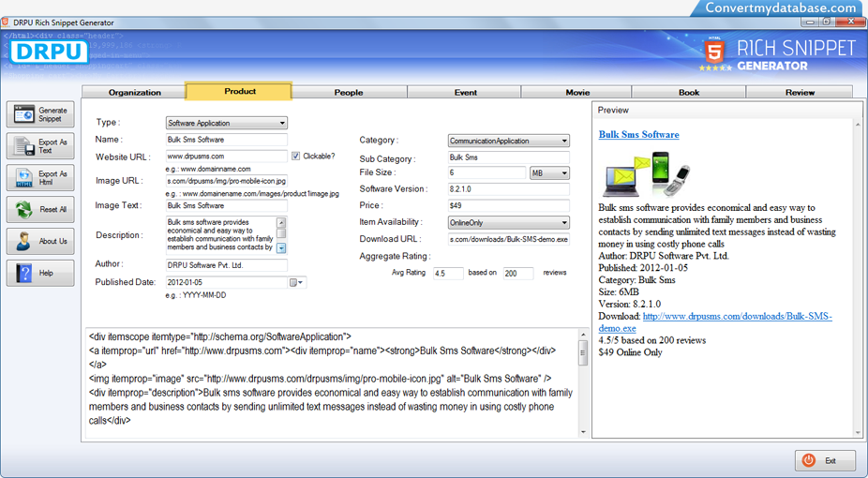
Task: Click code output scrollbar down arrow
Action: [x=583, y=432]
